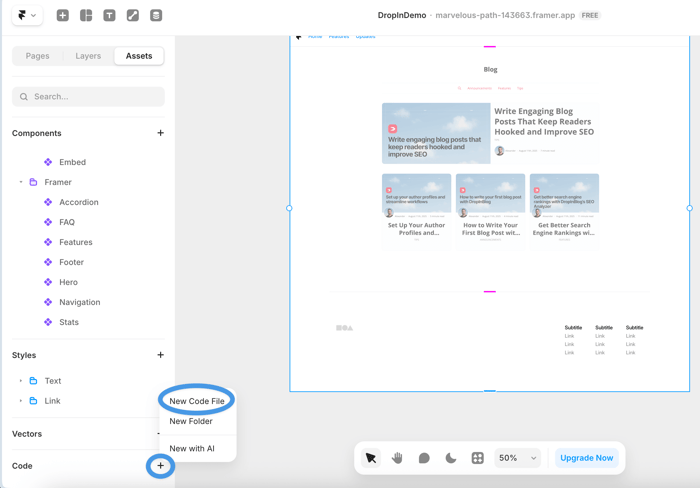This screenshot has width=700, height=488.
Task: Select the hand pan tool
Action: click(397, 458)
